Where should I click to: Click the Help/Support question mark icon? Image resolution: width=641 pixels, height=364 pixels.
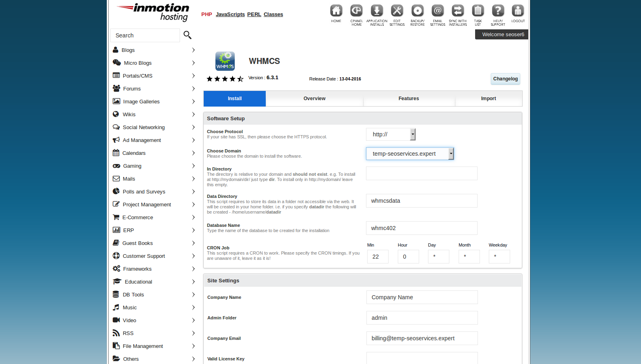(x=498, y=11)
